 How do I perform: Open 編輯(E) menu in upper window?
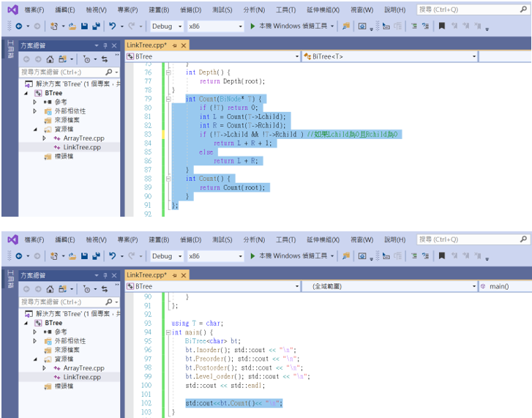pos(65,10)
